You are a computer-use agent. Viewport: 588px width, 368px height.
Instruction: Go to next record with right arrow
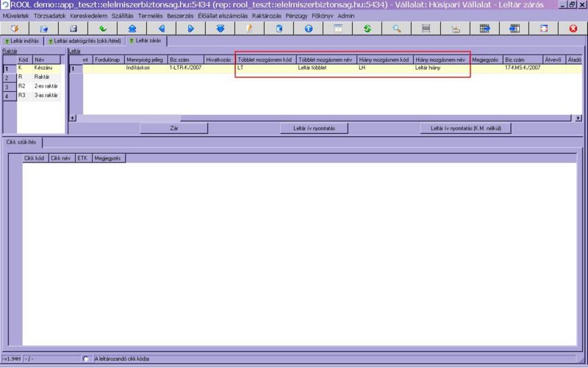(191, 29)
